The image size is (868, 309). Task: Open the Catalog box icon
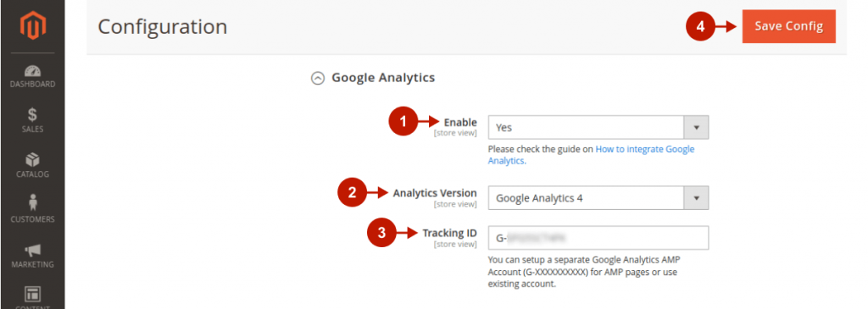[33, 160]
